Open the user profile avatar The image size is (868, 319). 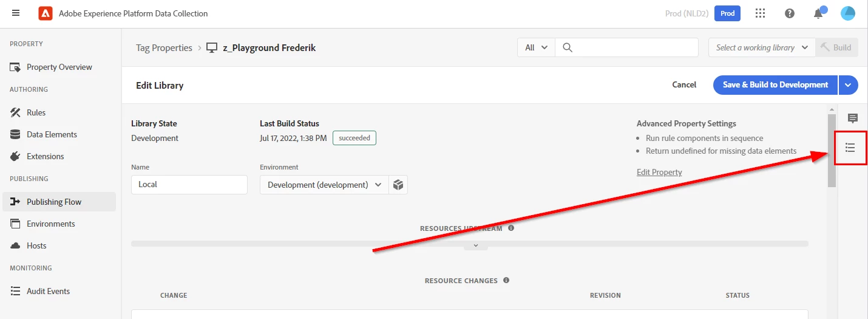coord(848,13)
